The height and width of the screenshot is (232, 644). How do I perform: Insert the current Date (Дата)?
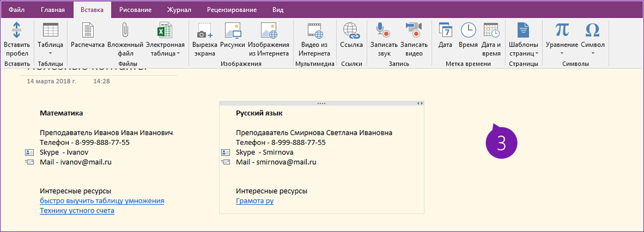[445, 31]
